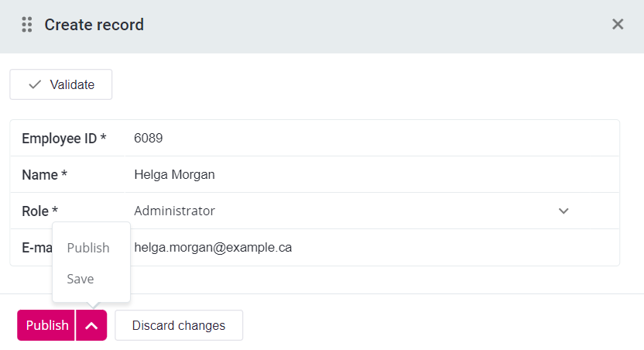Image resolution: width=644 pixels, height=350 pixels.
Task: Choose Publish from the popup menu
Action: 88,248
